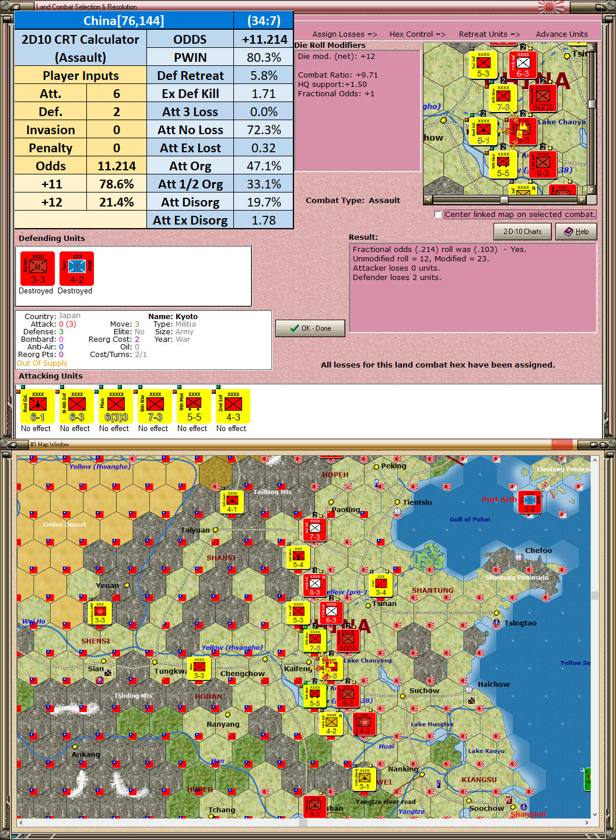This screenshot has height=840, width=616.
Task: Click the 'Out Of Supply' status text
Action: click(42, 363)
